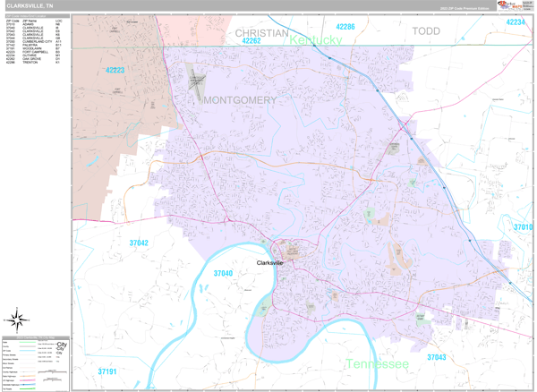
Task: Click the light blue ZIP Code legend line
Action: coord(28,351)
